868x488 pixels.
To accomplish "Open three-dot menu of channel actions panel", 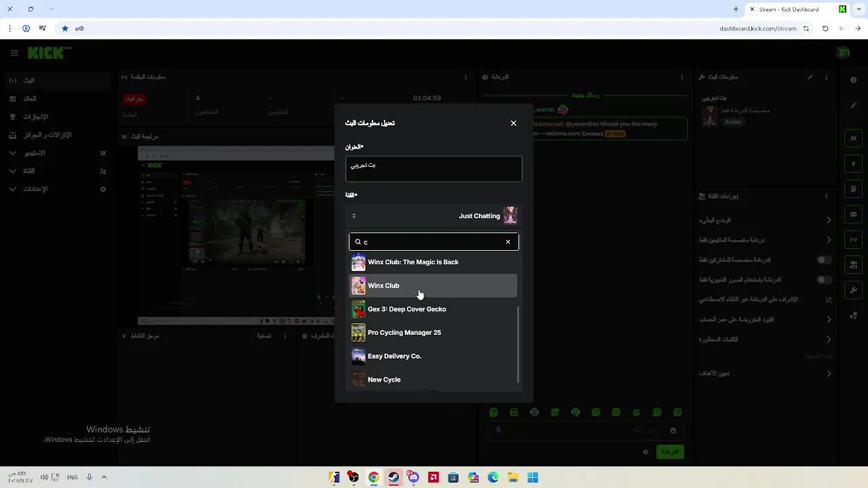I will tap(826, 197).
